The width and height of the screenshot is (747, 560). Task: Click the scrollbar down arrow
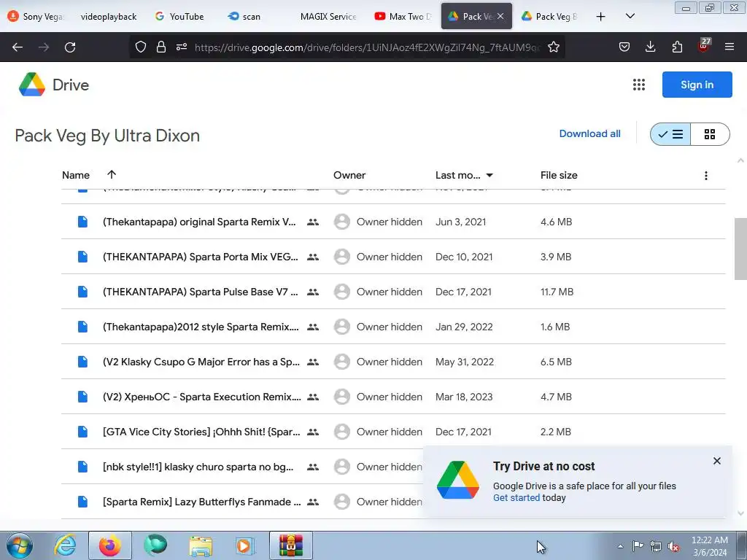coord(740,513)
